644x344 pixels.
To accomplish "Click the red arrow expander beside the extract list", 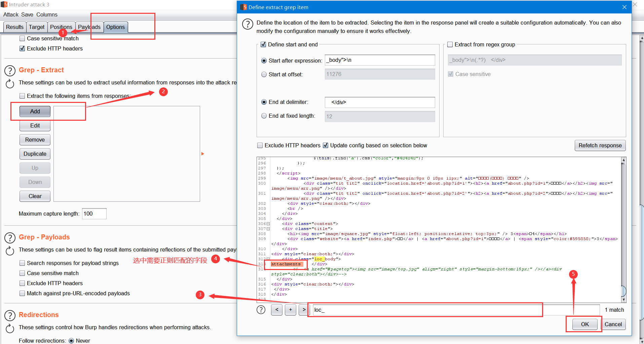I will (x=203, y=154).
